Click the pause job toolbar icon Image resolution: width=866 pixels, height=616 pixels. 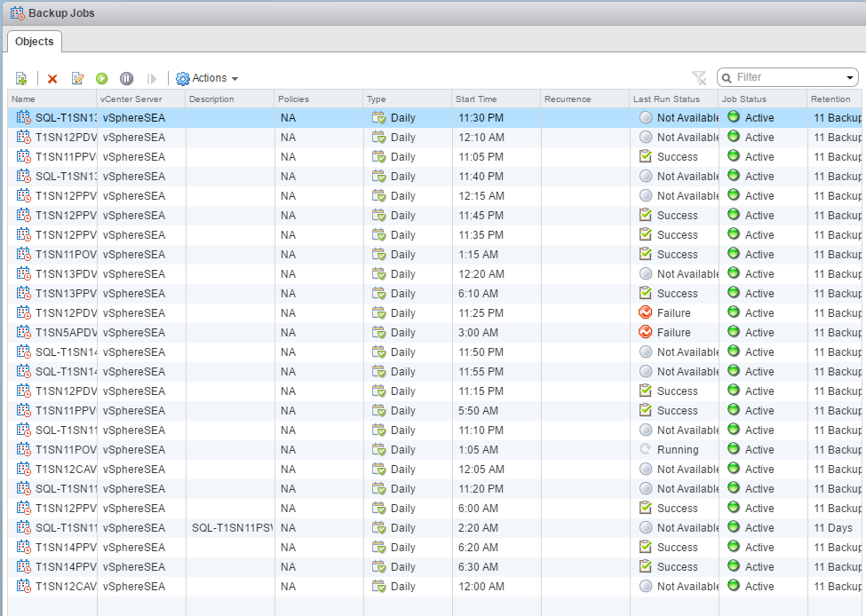[x=126, y=78]
